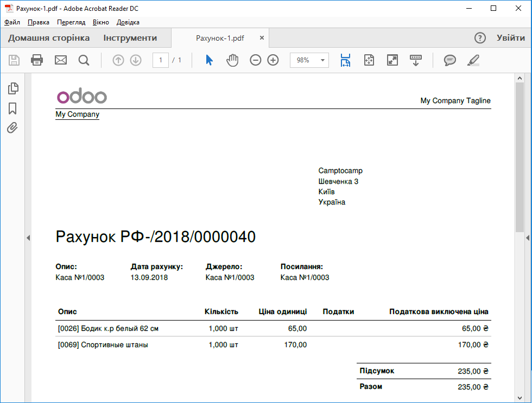Switch to full screen mode icon
Screen dimensions: 532x403
(x=392, y=60)
